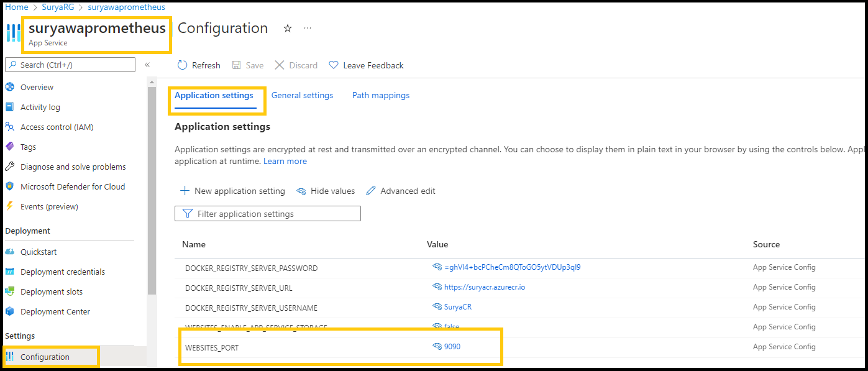This screenshot has width=868, height=371.
Task: Toggle visibility of DOCKER_REGISTRY_SERVER_USERNAME value
Action: pyautogui.click(x=437, y=307)
